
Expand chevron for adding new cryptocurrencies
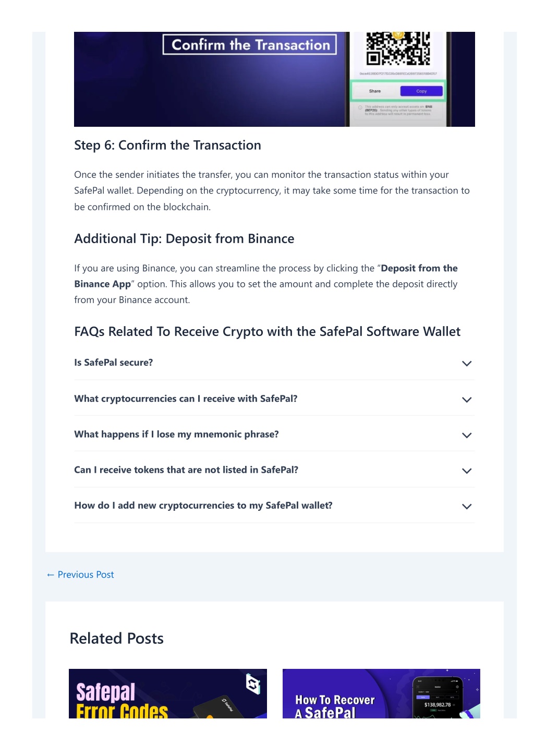coord(467,506)
